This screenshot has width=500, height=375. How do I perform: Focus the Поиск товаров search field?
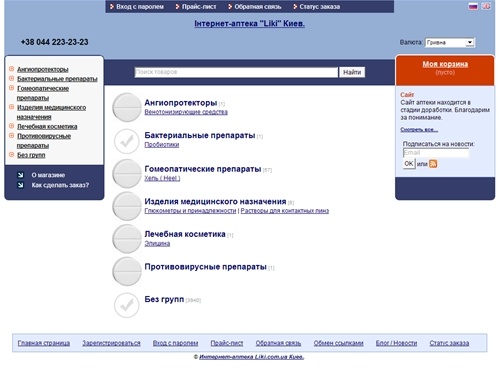236,72
